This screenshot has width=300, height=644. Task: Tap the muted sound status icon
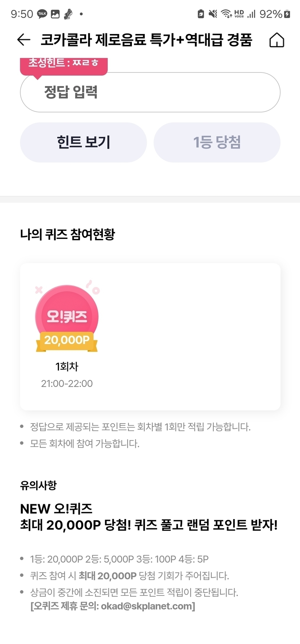pos(213,14)
